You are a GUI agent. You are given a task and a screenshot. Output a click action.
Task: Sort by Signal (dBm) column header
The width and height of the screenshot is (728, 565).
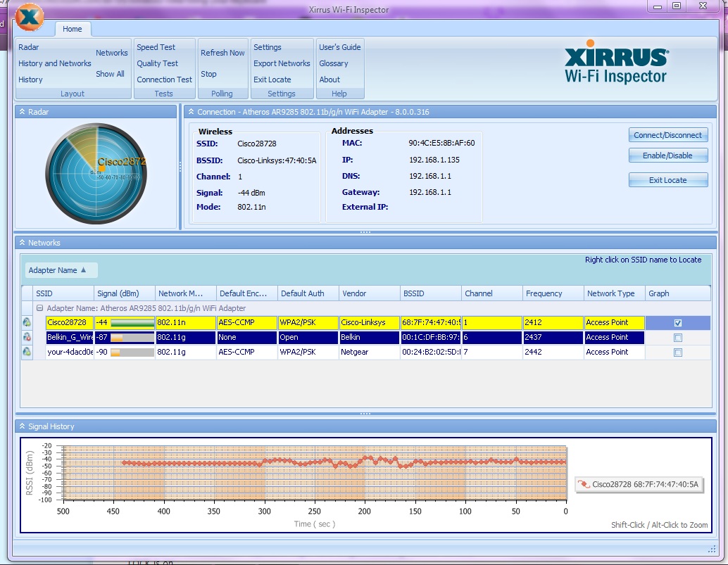125,293
